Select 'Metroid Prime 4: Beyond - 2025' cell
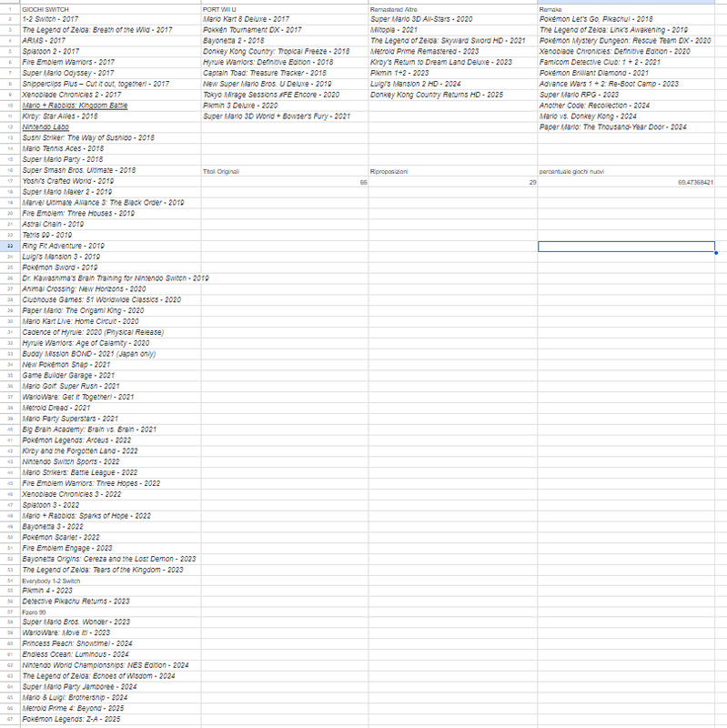 (x=110, y=708)
